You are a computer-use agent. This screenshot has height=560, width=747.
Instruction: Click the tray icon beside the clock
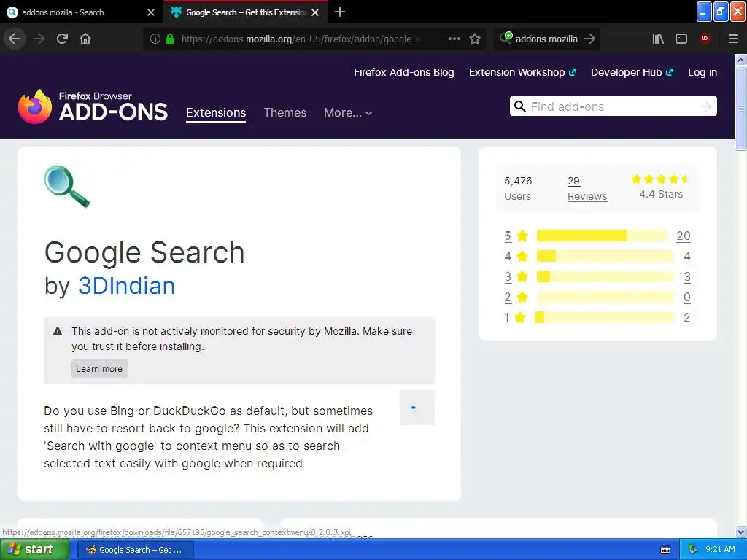(x=692, y=550)
